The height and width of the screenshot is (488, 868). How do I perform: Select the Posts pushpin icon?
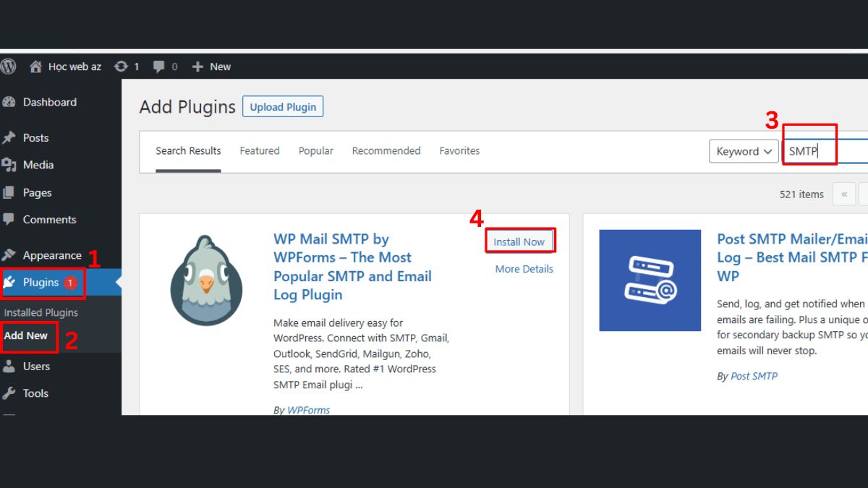click(x=10, y=137)
